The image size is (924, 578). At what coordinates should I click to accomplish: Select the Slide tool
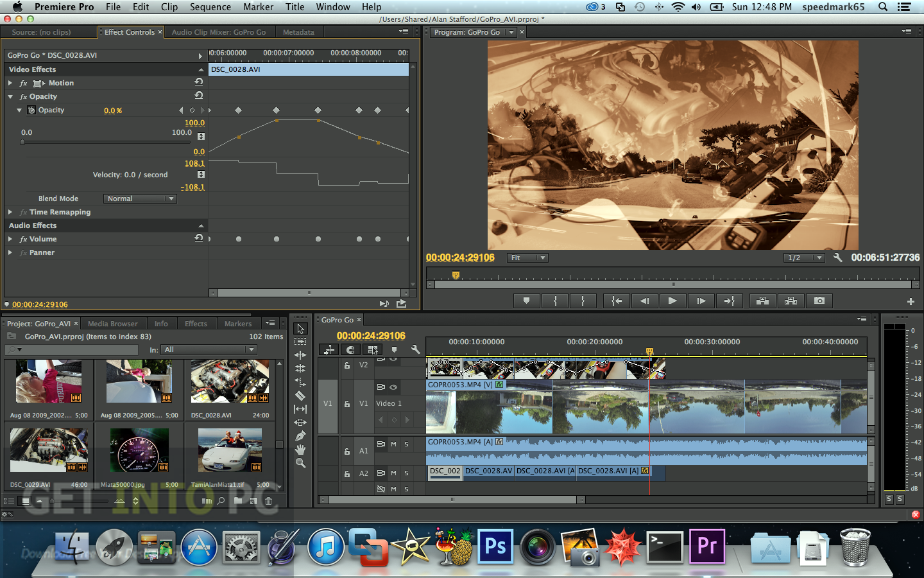pos(300,423)
